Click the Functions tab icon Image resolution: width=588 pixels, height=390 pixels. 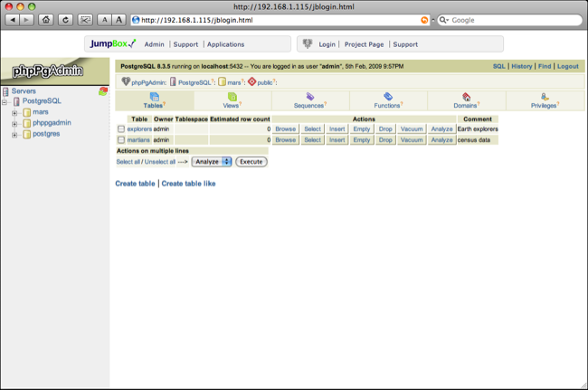[388, 97]
